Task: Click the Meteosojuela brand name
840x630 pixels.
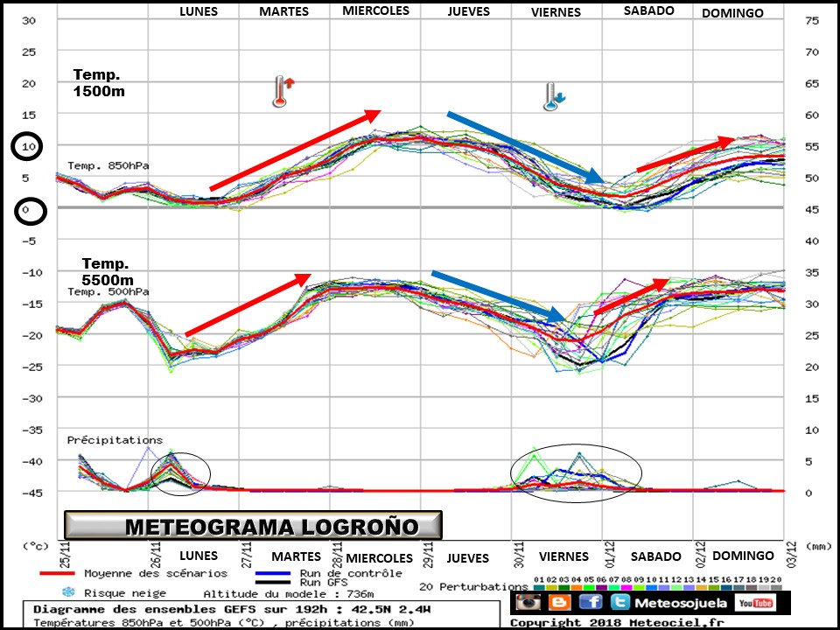Action: (681, 603)
